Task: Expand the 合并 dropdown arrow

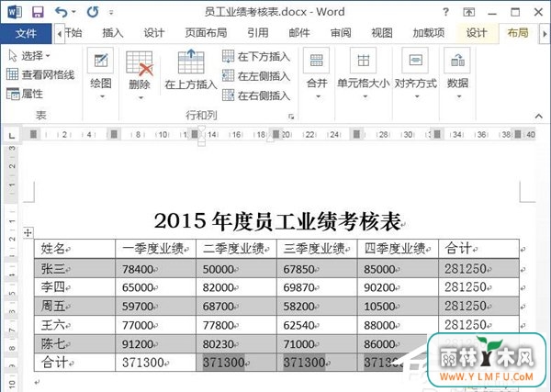Action: (x=318, y=96)
